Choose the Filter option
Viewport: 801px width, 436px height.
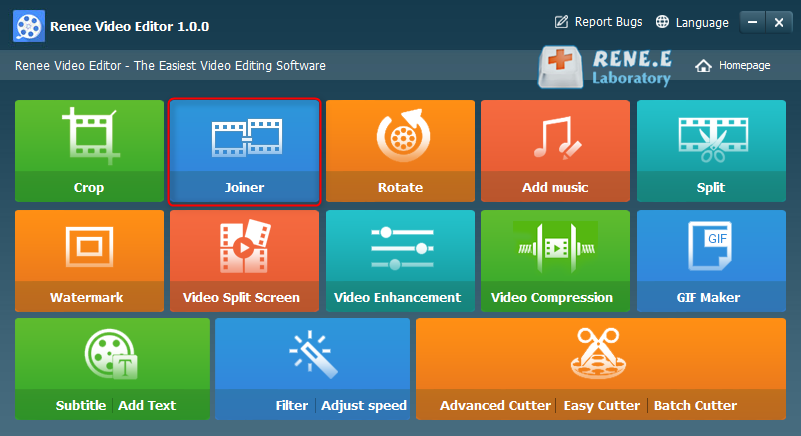(x=291, y=406)
